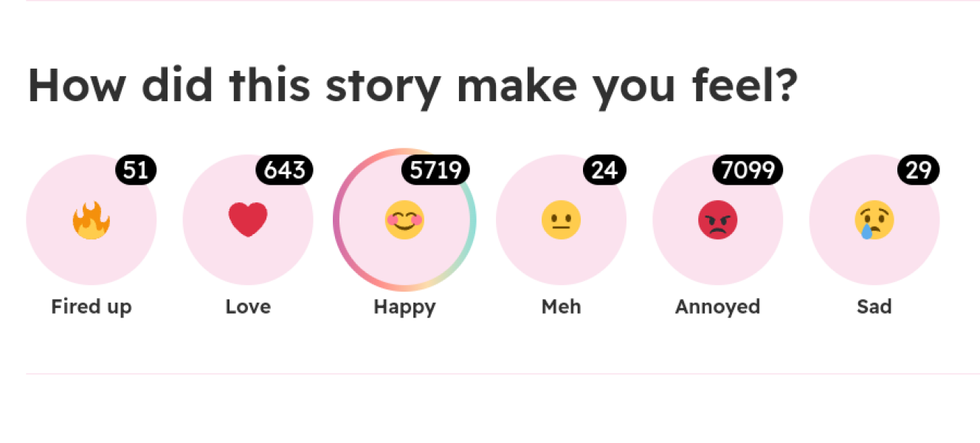Viewport: 980px width, 443px height.
Task: Select the blushing smiley Happy emoji
Action: pos(404,220)
